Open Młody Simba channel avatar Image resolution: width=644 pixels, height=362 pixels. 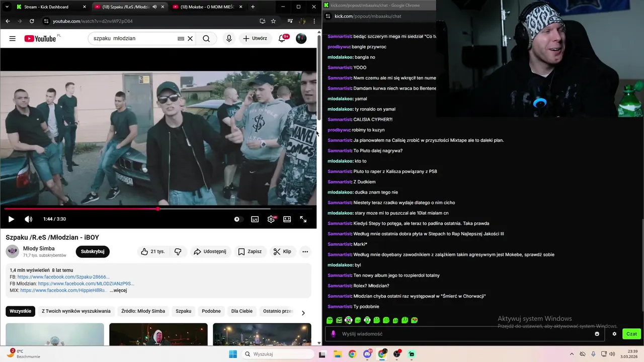click(x=12, y=251)
